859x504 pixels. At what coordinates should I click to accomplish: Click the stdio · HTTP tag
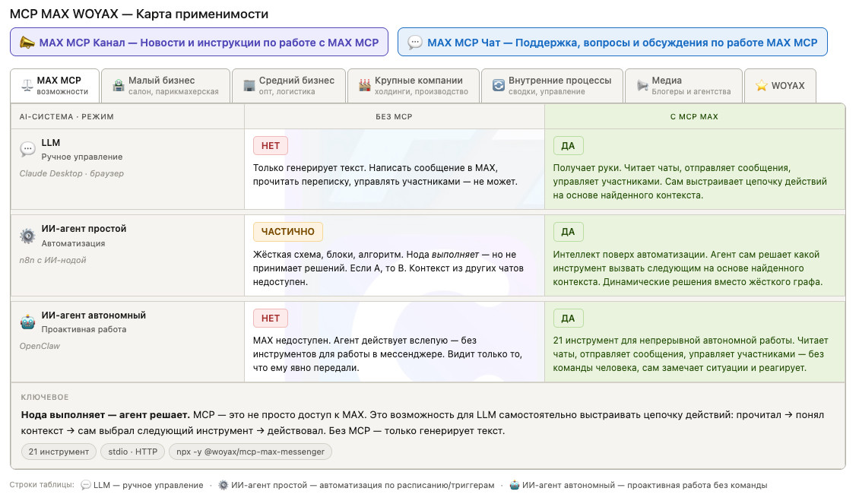coord(132,452)
